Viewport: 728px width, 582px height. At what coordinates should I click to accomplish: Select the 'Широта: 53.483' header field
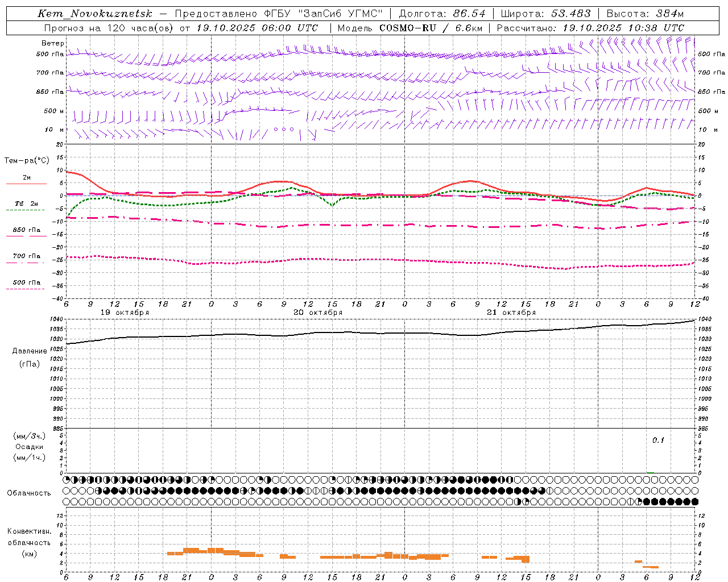coord(545,14)
